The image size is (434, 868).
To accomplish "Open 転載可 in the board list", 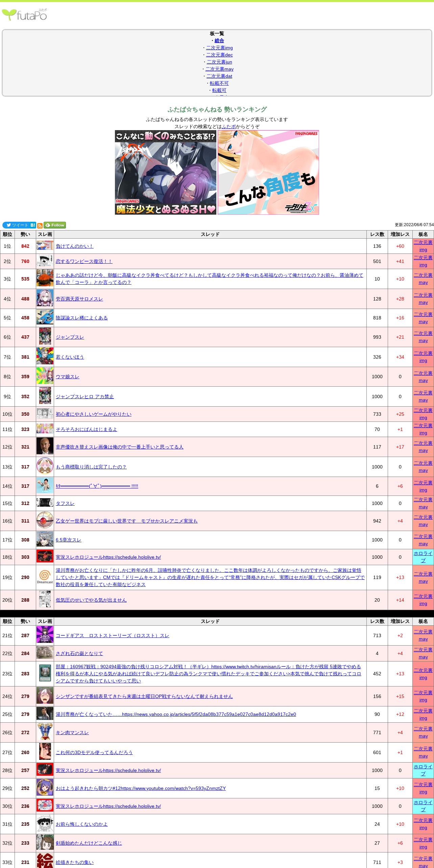I will click(219, 90).
